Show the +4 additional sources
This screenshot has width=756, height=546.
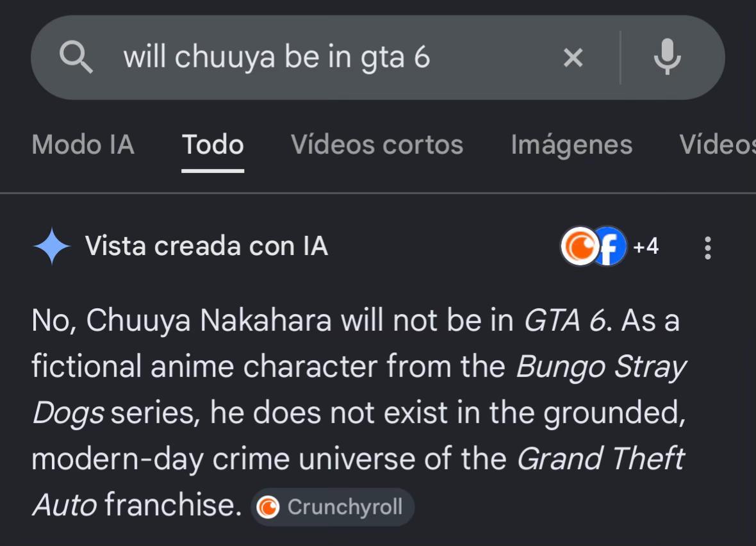coord(646,246)
